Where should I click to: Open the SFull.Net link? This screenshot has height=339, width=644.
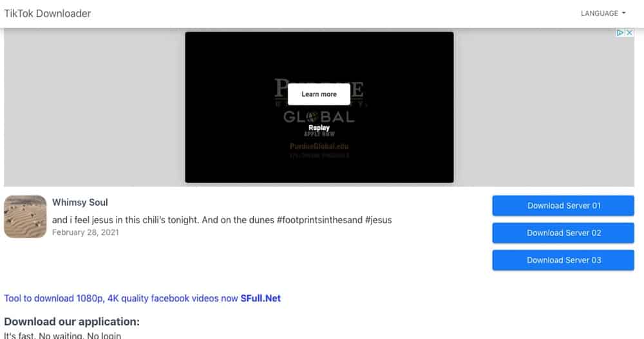[x=261, y=298]
